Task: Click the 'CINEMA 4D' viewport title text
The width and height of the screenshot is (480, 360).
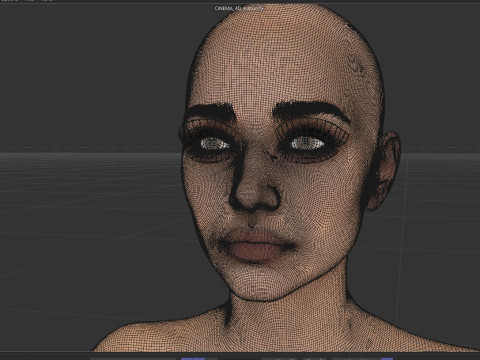Action: point(239,8)
